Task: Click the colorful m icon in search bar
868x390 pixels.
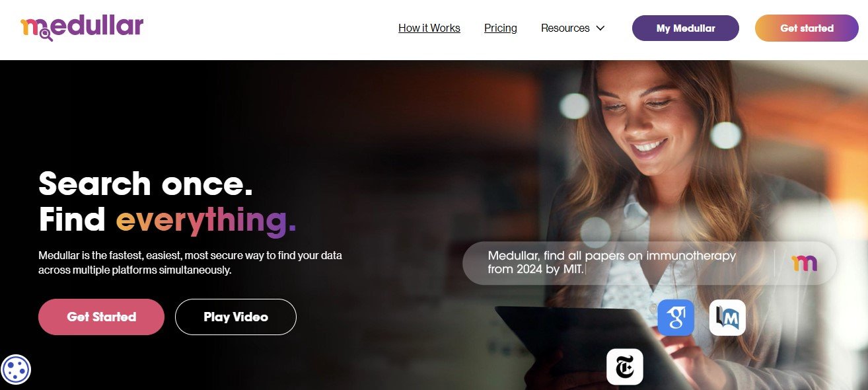Action: pos(805,263)
